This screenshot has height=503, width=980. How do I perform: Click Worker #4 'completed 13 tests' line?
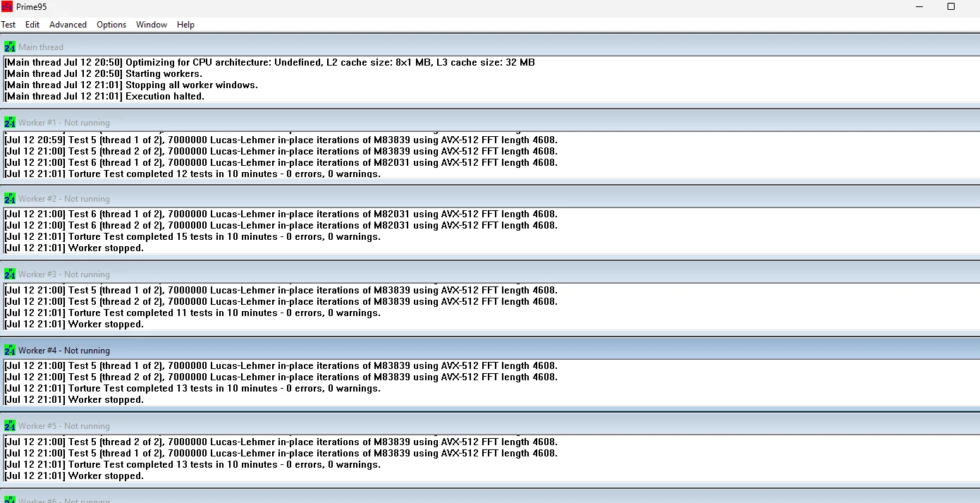pos(192,388)
